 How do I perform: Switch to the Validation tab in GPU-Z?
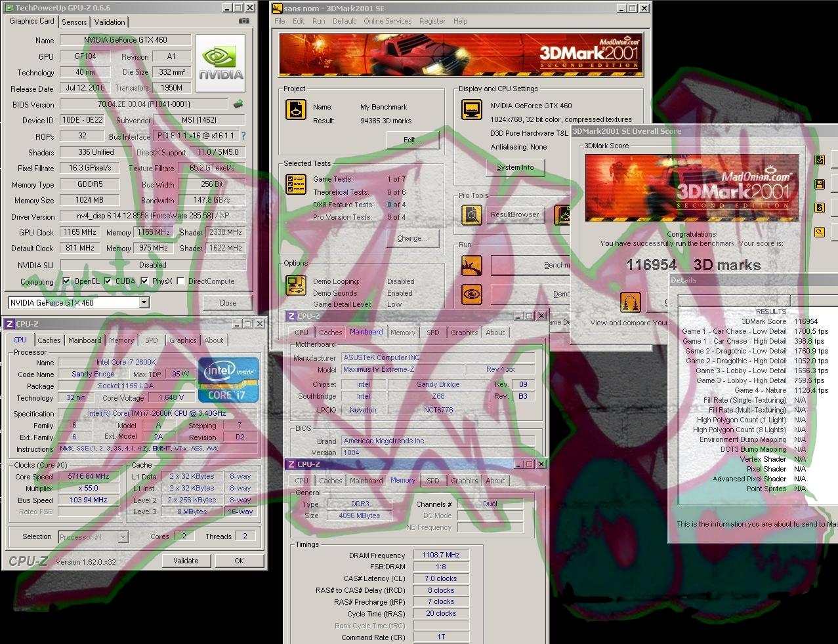(x=110, y=22)
